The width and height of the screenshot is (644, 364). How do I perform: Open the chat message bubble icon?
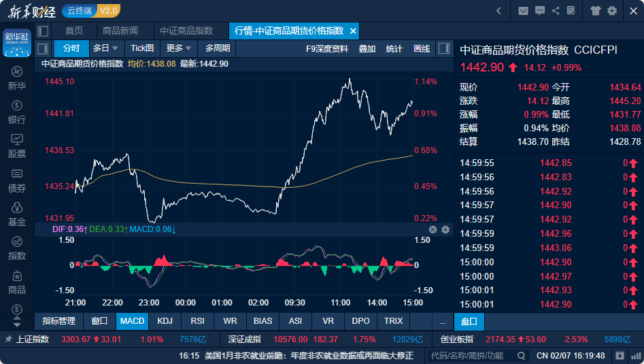click(x=540, y=10)
